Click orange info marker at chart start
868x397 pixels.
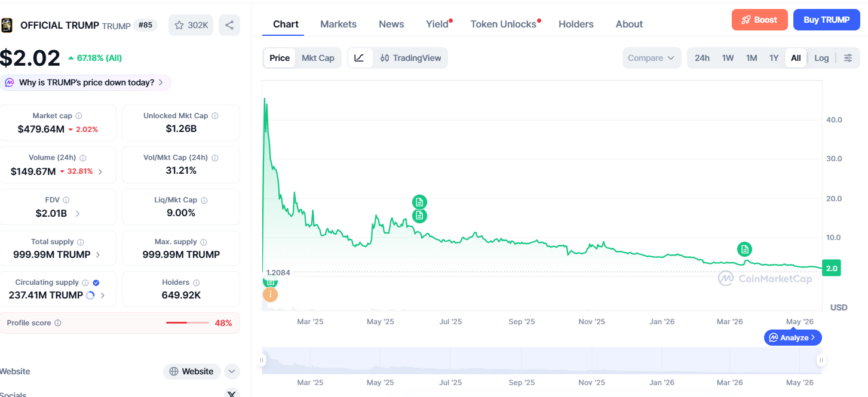[x=270, y=294]
